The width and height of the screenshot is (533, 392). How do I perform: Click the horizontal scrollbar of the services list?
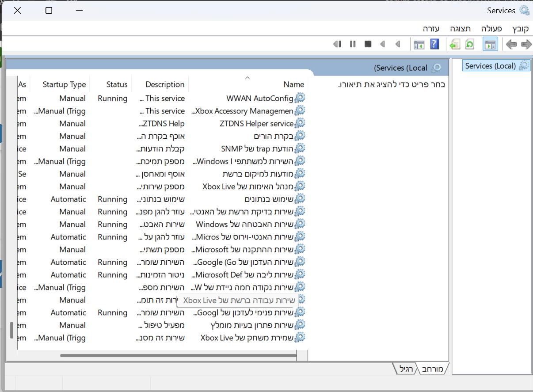[x=178, y=355]
